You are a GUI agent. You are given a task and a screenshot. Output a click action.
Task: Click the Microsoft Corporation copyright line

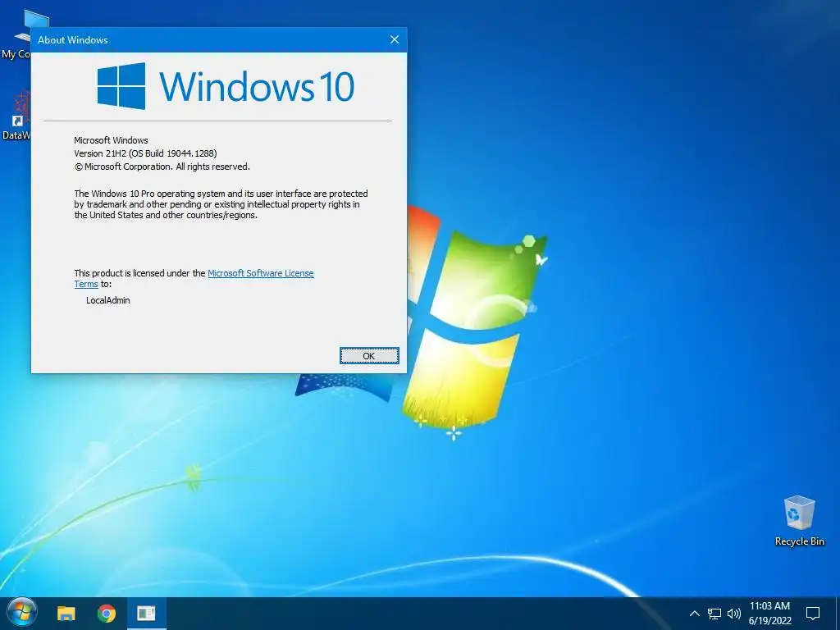162,167
